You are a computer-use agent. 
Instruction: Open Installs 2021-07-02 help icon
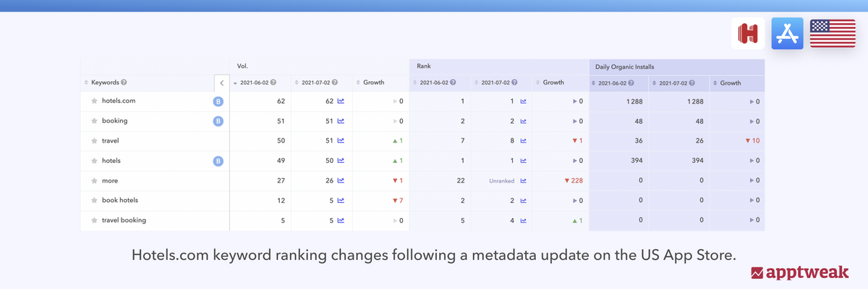[693, 83]
